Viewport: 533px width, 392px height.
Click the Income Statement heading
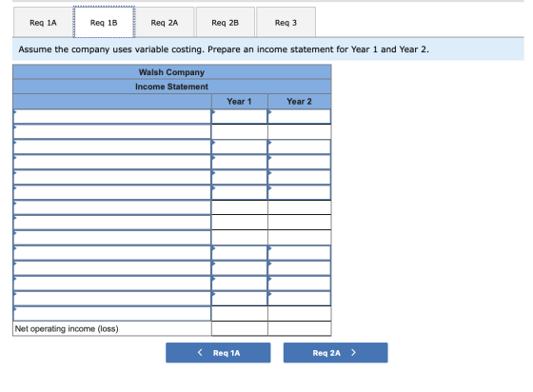pyautogui.click(x=171, y=87)
